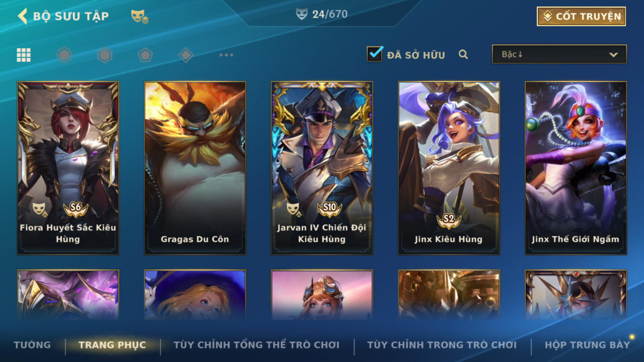The image size is (644, 362).
Task: Expand the Bậc sort dropdown
Action: click(x=559, y=54)
